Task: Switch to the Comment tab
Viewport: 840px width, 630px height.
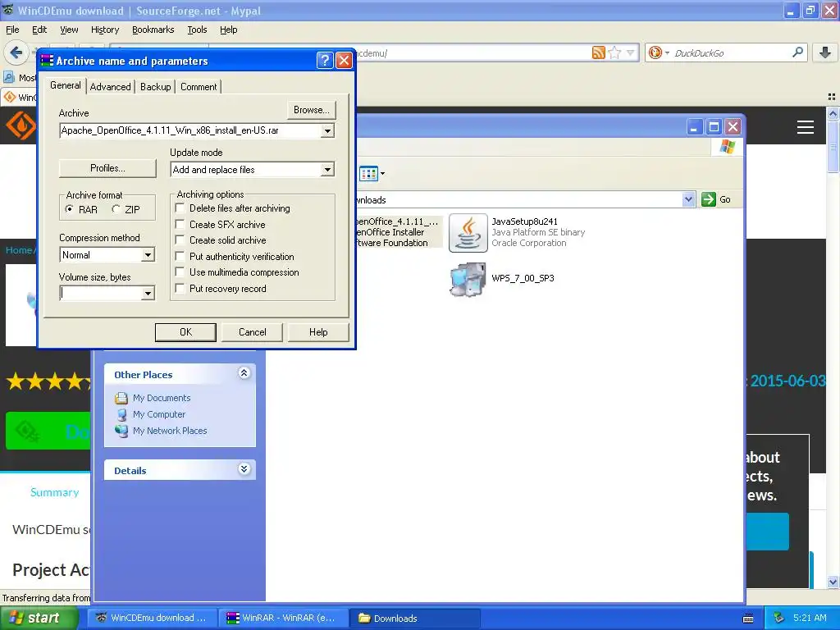Action: click(199, 87)
